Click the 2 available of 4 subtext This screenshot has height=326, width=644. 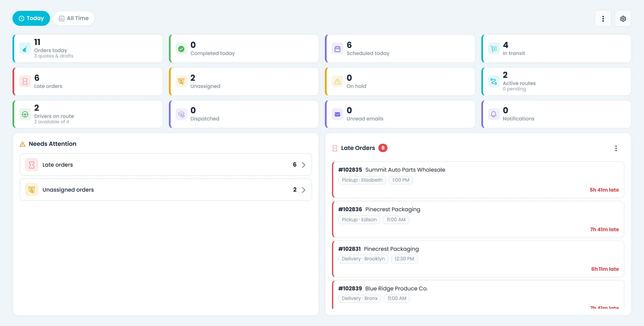[52, 122]
